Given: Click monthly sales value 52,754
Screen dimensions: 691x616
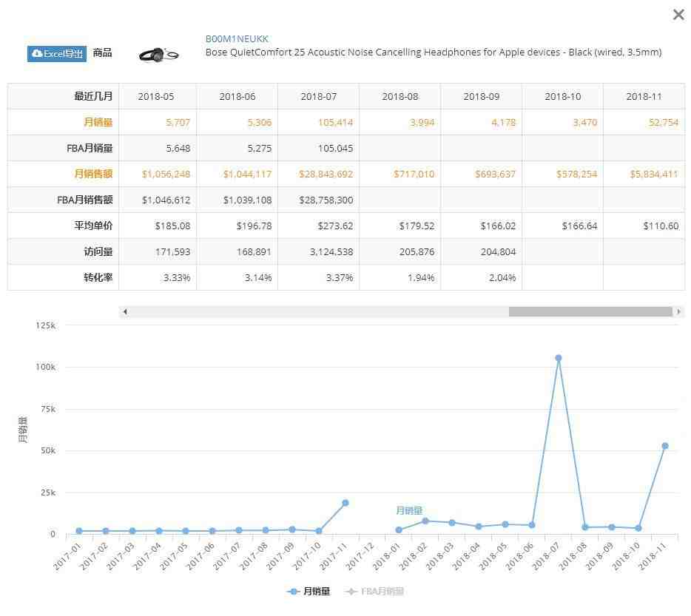Looking at the screenshot, I should [x=663, y=123].
